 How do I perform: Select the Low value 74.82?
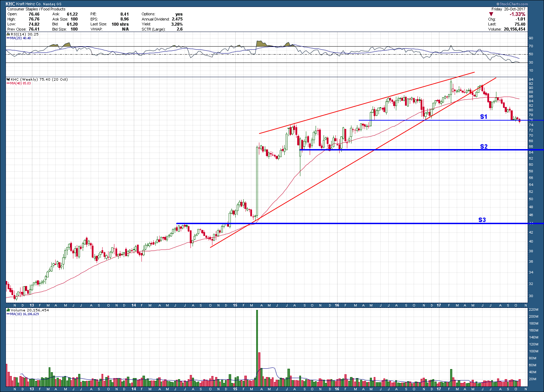(x=34, y=24)
